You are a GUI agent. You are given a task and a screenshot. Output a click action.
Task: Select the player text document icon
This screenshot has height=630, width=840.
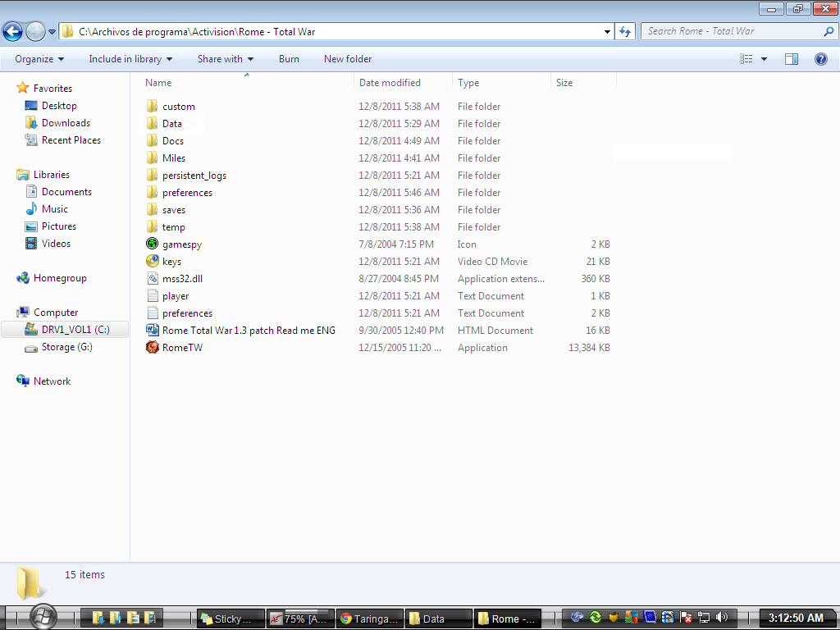pos(152,295)
